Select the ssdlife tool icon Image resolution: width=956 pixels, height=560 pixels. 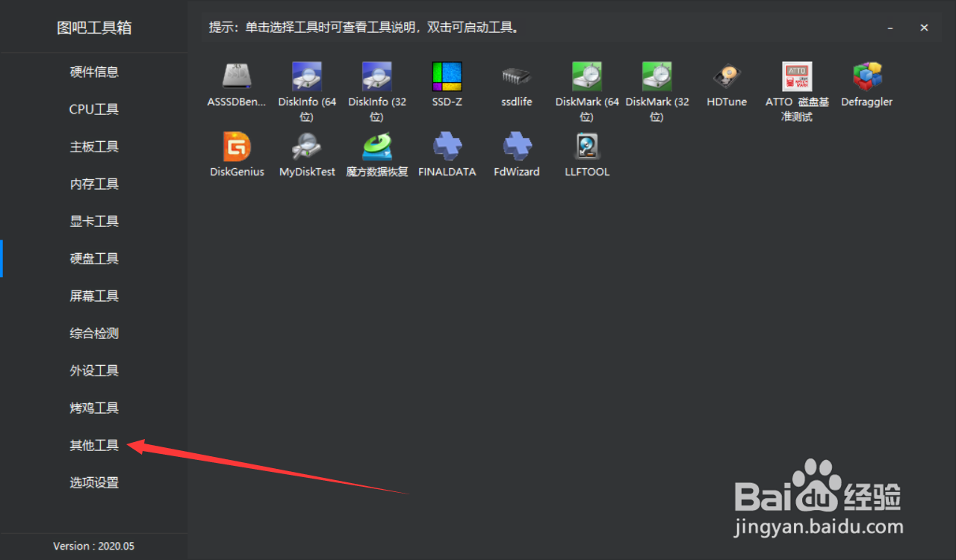click(517, 77)
